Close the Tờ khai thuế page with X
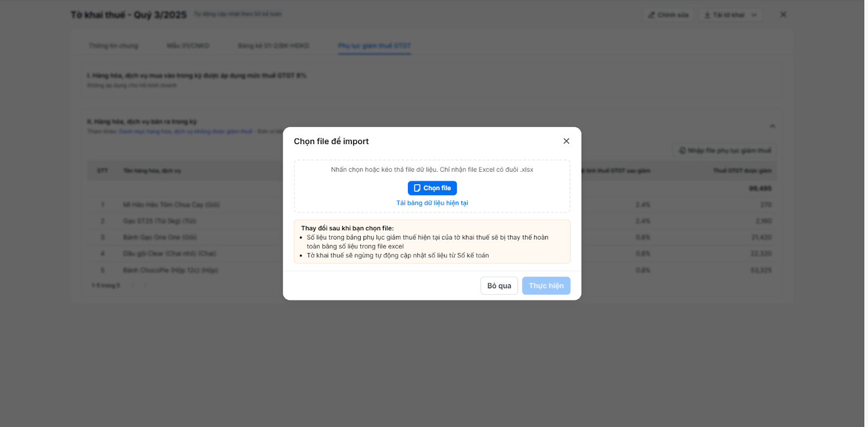The height and width of the screenshot is (427, 868). (x=783, y=15)
